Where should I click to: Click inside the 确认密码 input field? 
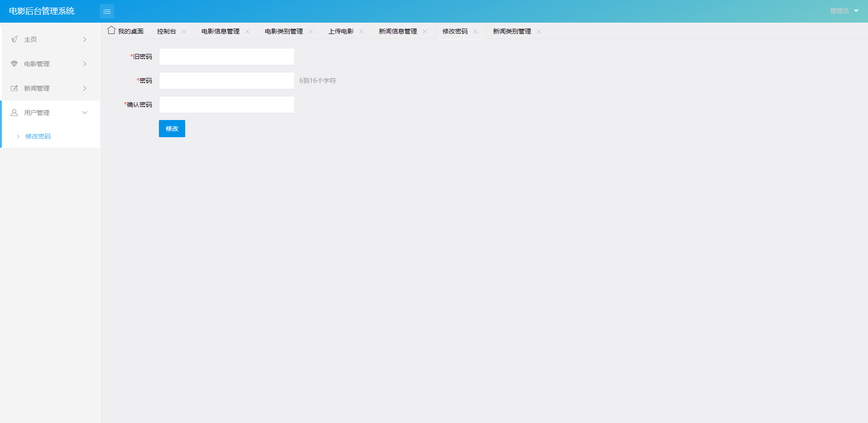(226, 105)
